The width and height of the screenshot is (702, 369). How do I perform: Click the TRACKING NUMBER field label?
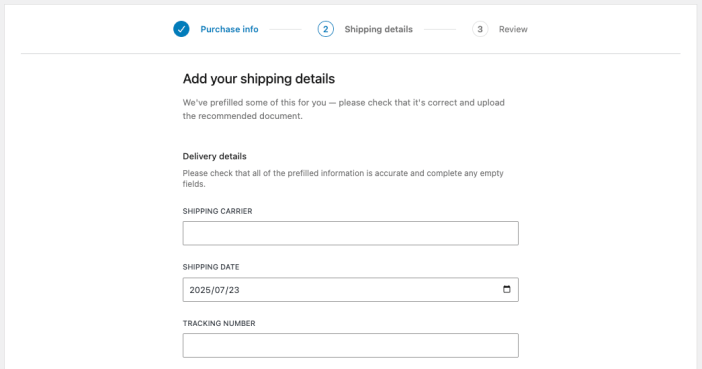tap(219, 323)
